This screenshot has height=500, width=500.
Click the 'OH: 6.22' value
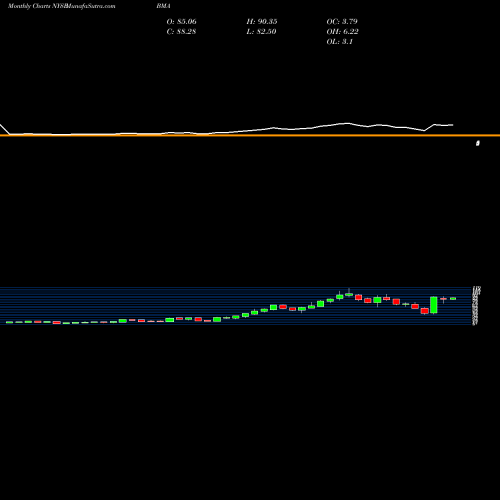(x=343, y=32)
